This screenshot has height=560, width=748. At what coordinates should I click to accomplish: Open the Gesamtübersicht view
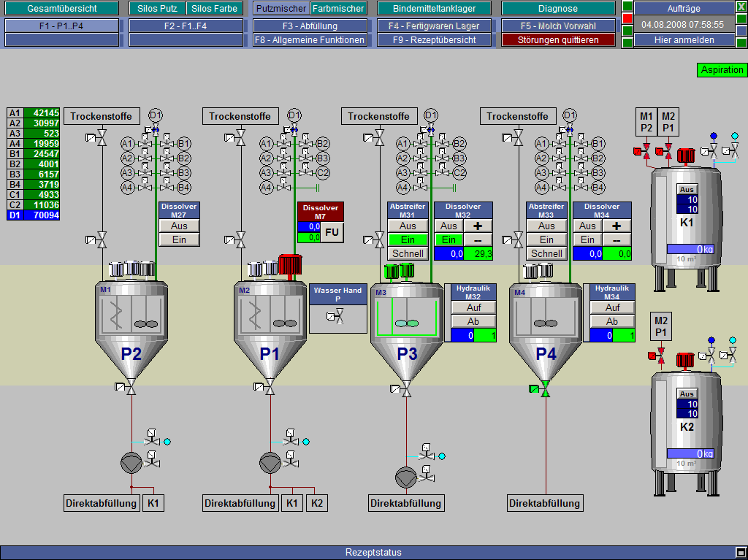[x=61, y=9]
